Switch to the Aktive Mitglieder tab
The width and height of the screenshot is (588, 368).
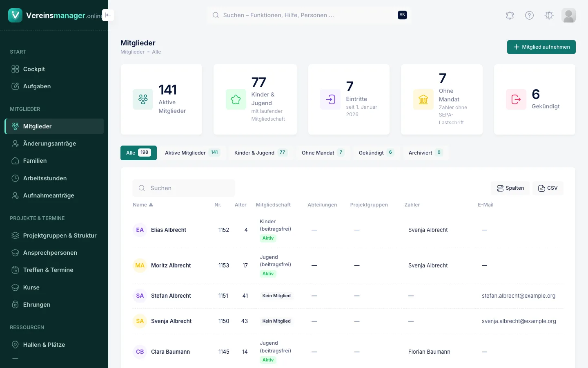[192, 153]
